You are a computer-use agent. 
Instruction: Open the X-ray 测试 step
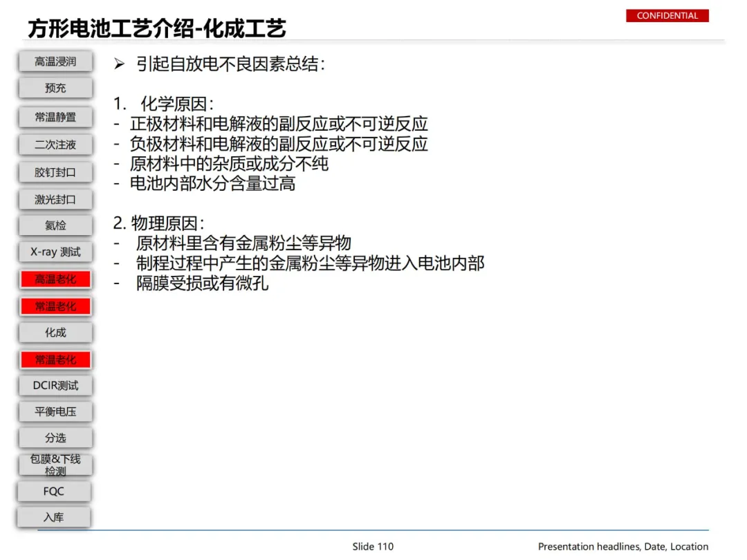pyautogui.click(x=55, y=252)
